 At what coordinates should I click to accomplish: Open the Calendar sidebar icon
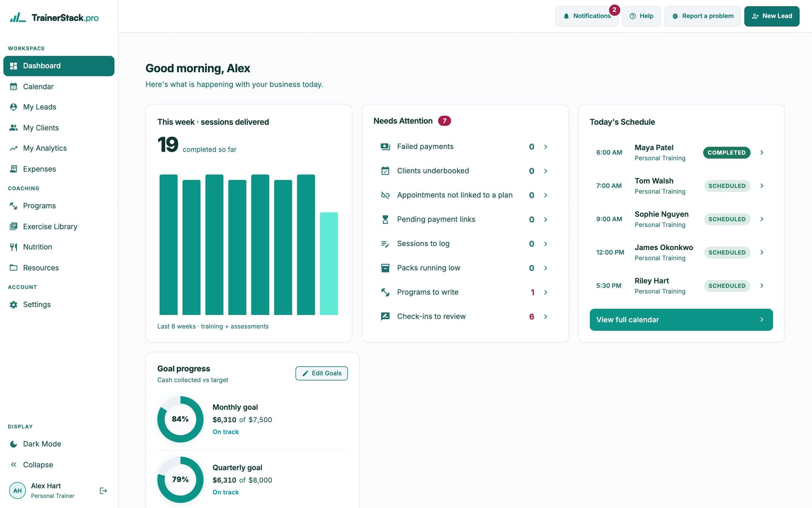click(14, 87)
